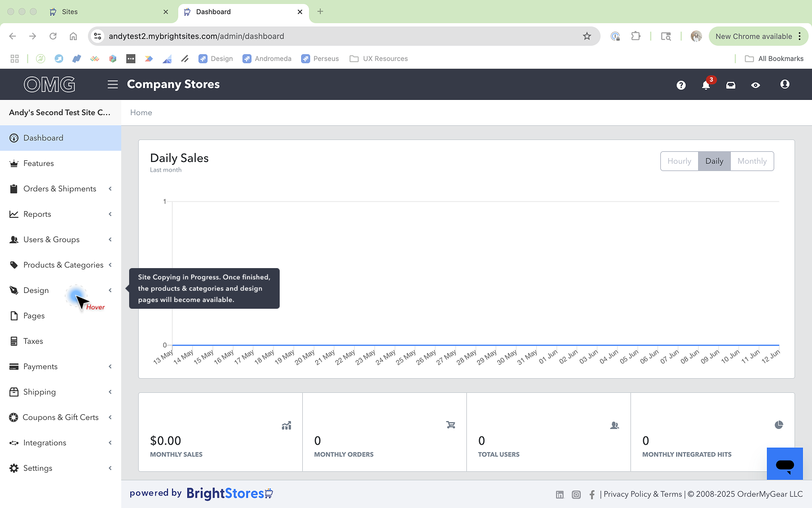The width and height of the screenshot is (812, 508).
Task: Open Pages in the sidebar
Action: (60, 316)
